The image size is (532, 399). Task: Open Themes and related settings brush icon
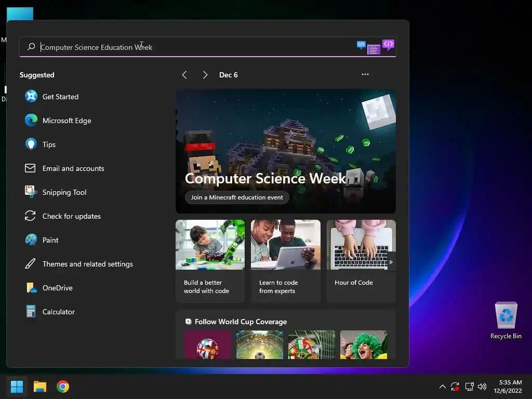click(30, 263)
